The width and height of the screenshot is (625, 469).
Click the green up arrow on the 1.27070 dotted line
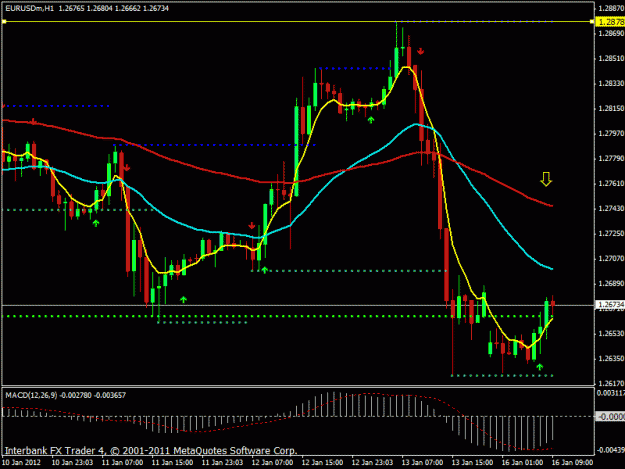264,270
